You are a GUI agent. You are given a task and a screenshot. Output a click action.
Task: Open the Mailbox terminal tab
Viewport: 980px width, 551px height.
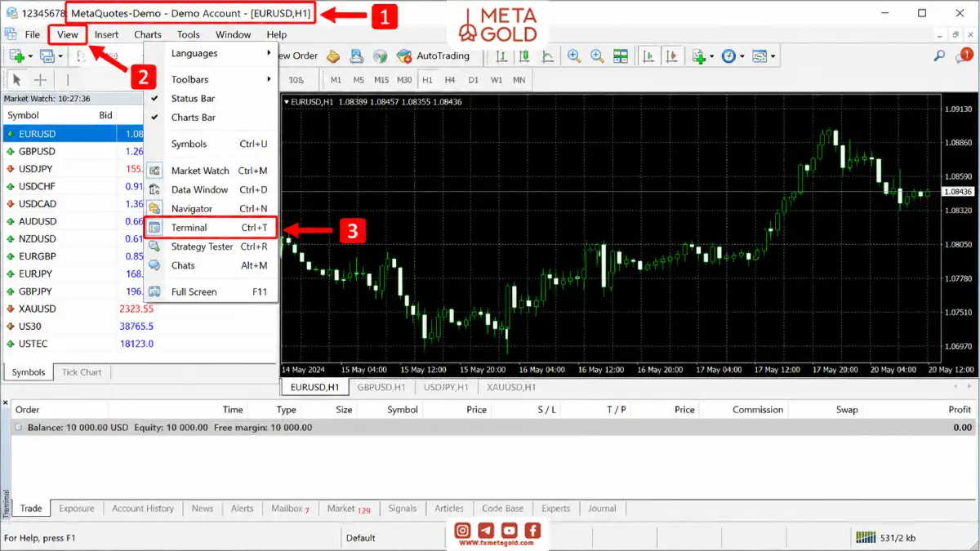(x=290, y=508)
